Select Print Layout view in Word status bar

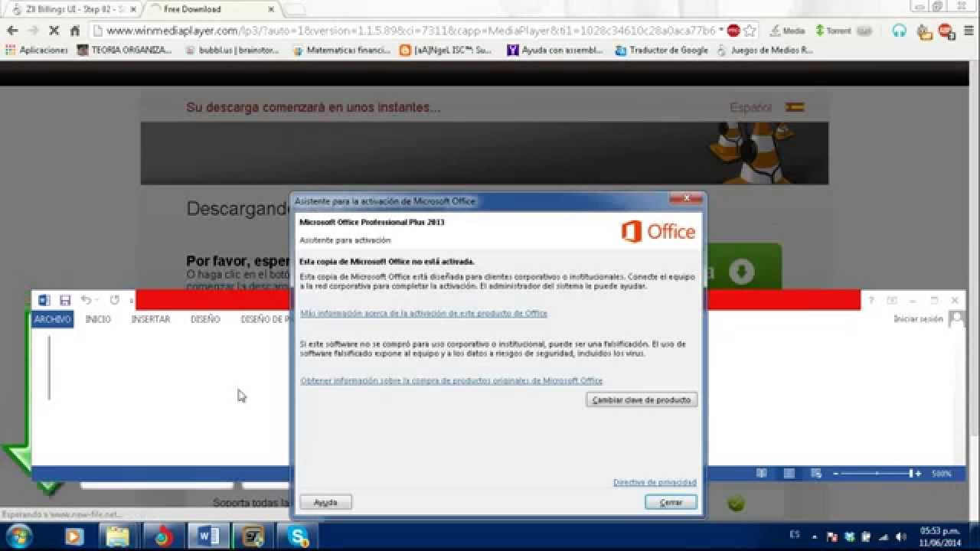(789, 474)
